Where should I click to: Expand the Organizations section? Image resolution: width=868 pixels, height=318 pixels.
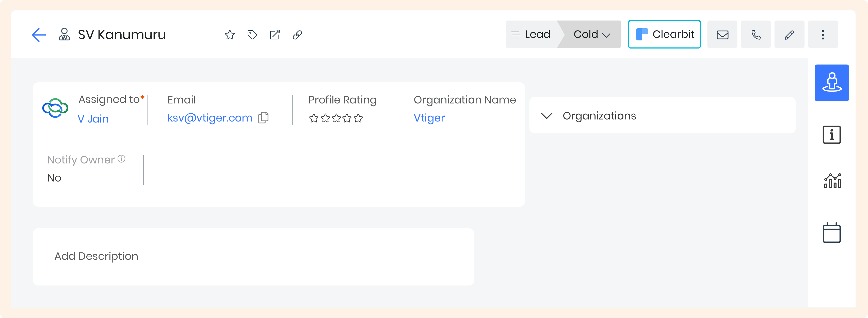click(546, 116)
